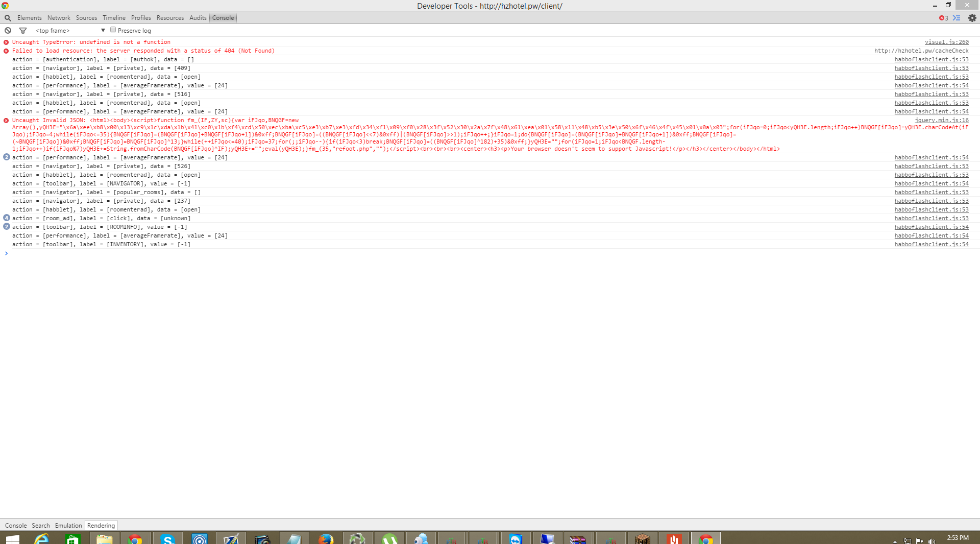Open source link for the ROOMINFO toolbar row

click(931, 227)
